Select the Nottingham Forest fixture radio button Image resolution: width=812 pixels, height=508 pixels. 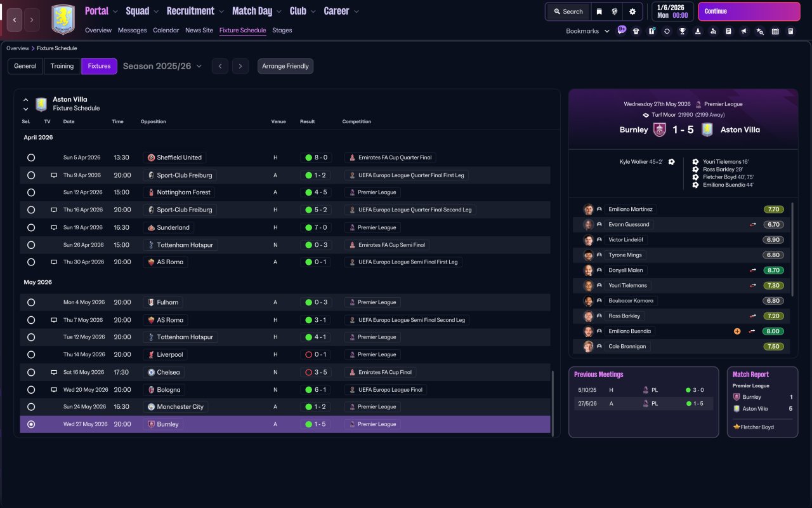(x=31, y=192)
